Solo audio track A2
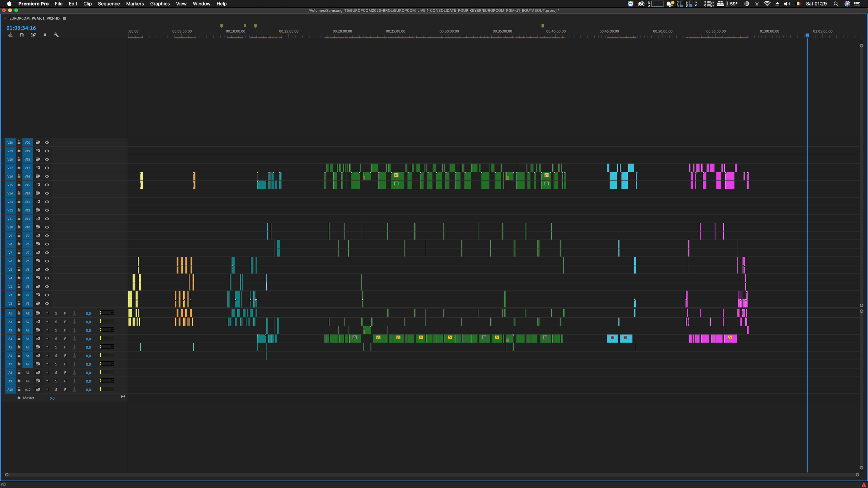This screenshot has height=488, width=868. coord(56,321)
